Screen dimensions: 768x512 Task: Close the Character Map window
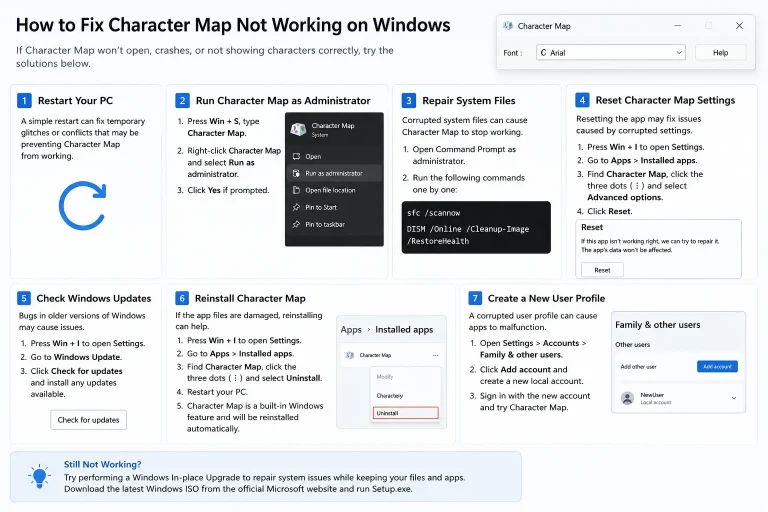click(x=739, y=25)
